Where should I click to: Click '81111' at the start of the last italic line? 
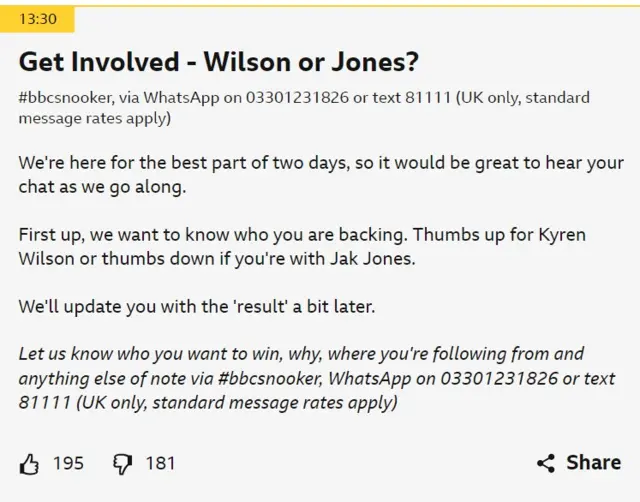(40, 403)
